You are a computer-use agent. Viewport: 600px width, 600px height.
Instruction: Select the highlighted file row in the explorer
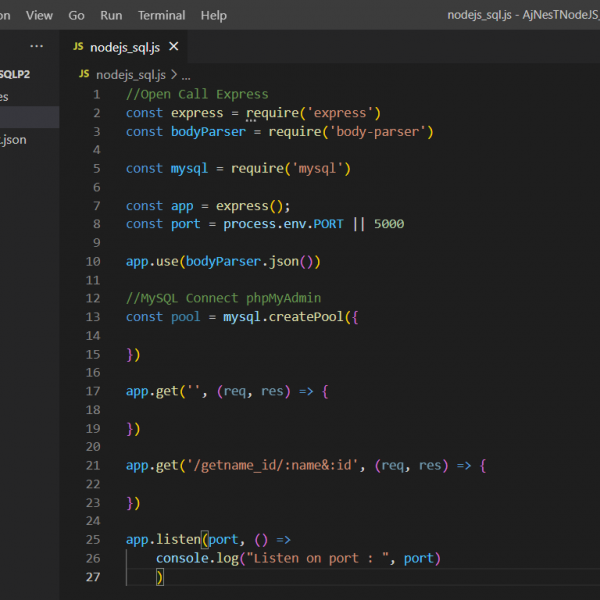28,118
